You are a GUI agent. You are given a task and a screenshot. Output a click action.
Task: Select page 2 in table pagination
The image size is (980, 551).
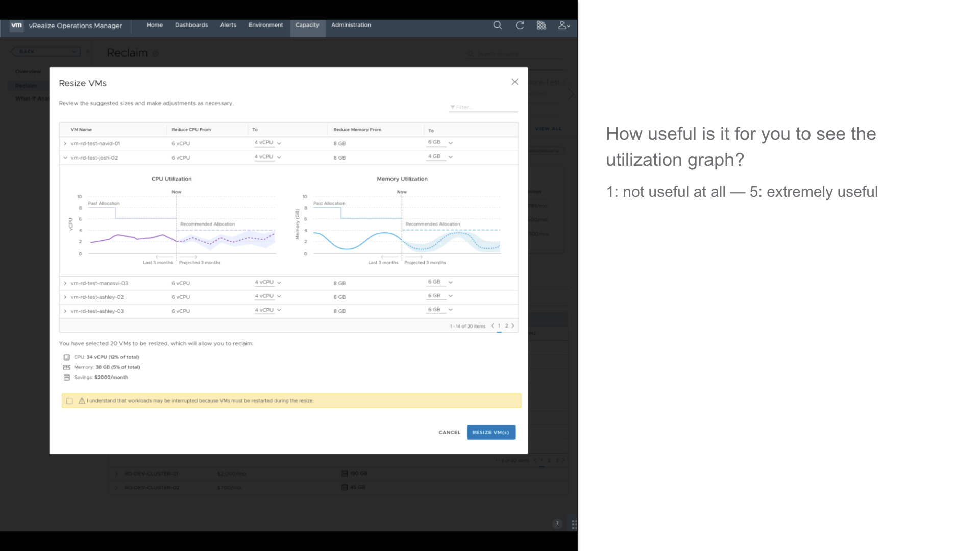(x=506, y=325)
